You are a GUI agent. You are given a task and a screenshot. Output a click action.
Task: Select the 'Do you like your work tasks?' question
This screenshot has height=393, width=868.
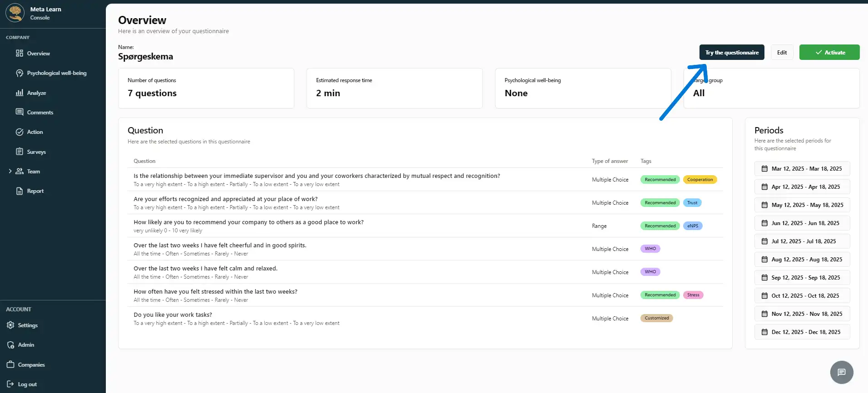point(173,315)
